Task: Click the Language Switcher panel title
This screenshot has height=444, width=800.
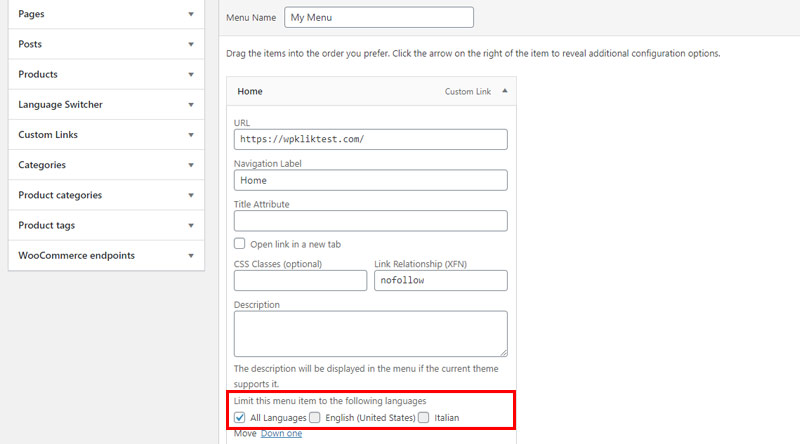Action: coord(60,105)
